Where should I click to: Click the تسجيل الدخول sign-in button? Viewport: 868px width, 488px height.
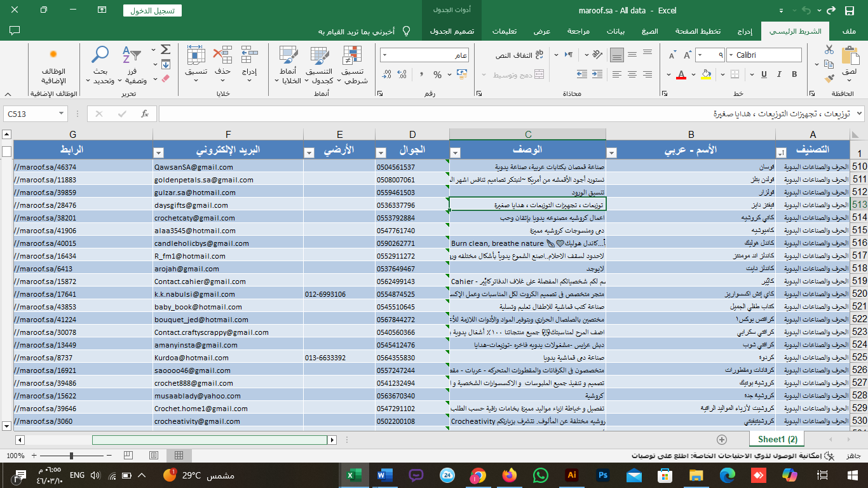pyautogui.click(x=152, y=10)
